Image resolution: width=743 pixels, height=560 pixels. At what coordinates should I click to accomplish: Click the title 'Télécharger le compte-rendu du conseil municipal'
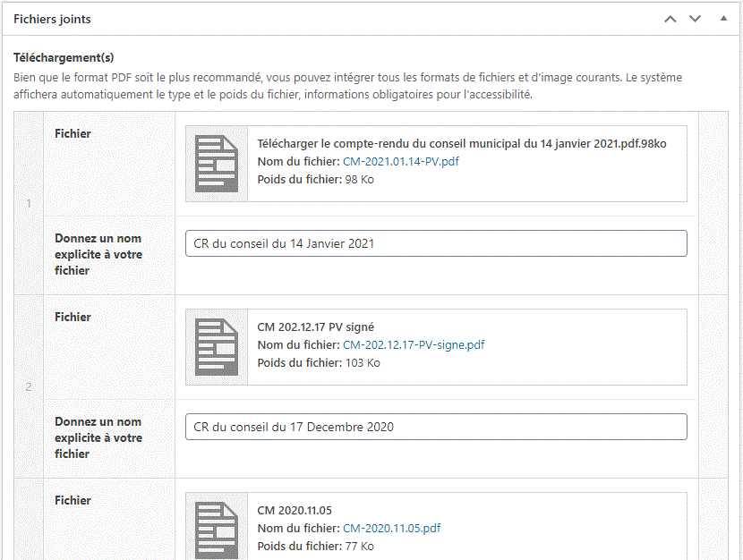pyautogui.click(x=461, y=144)
